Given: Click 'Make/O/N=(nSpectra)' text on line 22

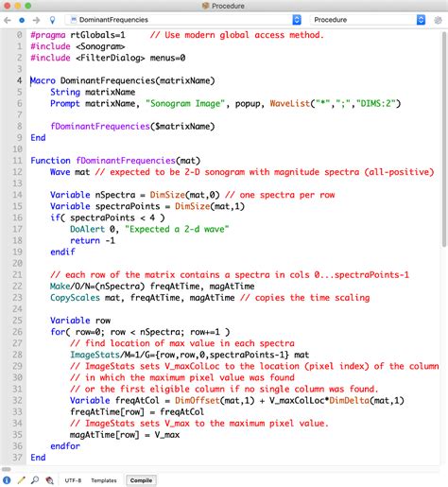Looking at the screenshot, I should (97, 287).
